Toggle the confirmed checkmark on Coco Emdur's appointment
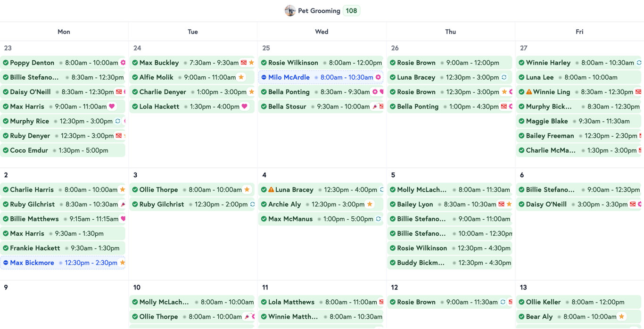This screenshot has width=644, height=329. click(x=6, y=150)
